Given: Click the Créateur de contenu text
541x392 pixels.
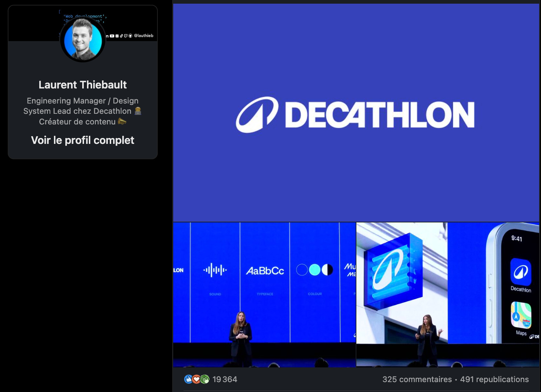Looking at the screenshot, I should [83, 121].
